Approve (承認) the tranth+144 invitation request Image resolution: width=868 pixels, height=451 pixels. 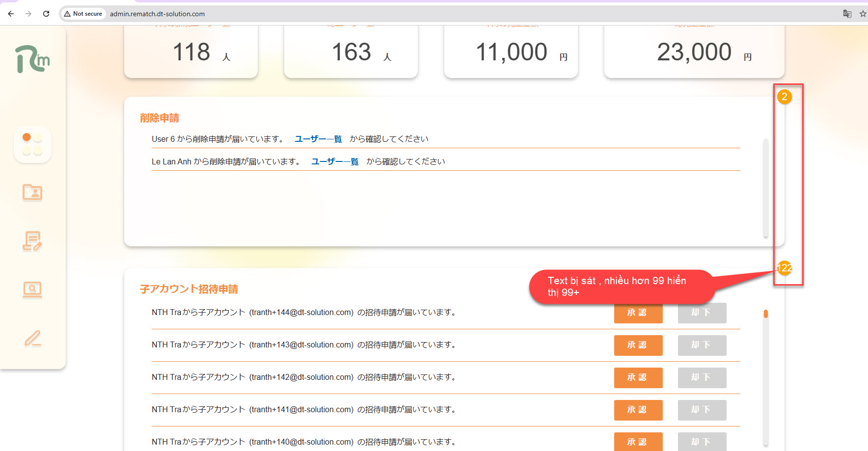coord(638,313)
